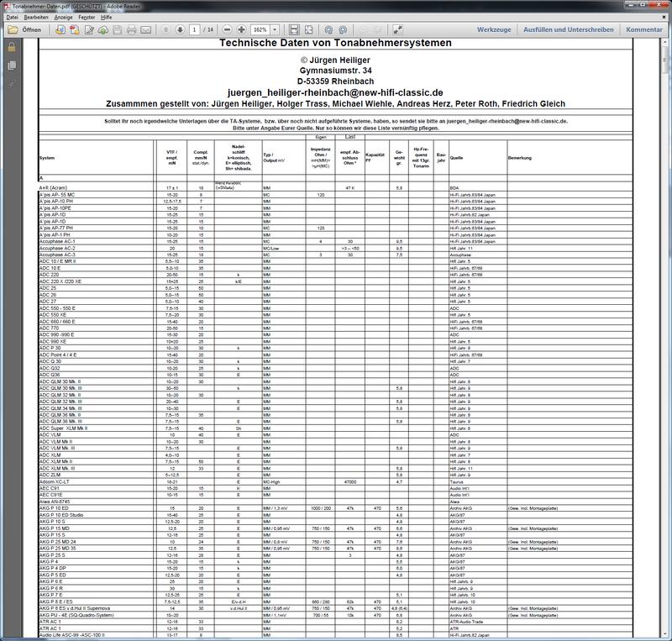Open the Anzeige menu

[64, 17]
